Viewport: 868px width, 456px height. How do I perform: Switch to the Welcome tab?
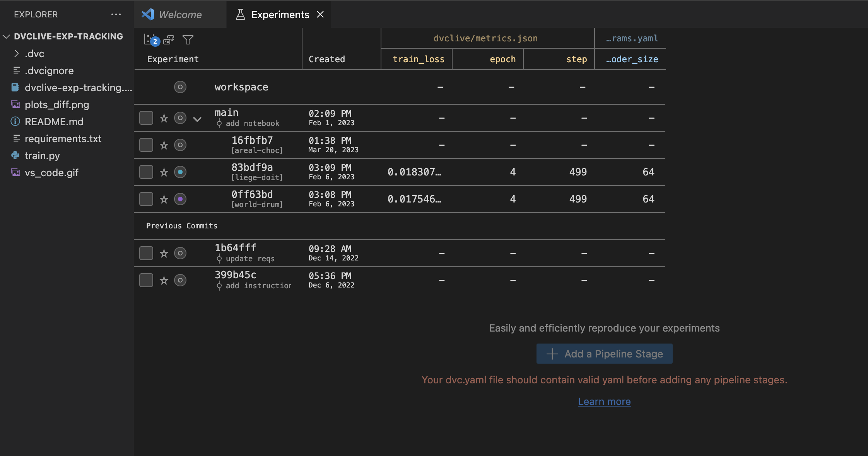pyautogui.click(x=179, y=14)
